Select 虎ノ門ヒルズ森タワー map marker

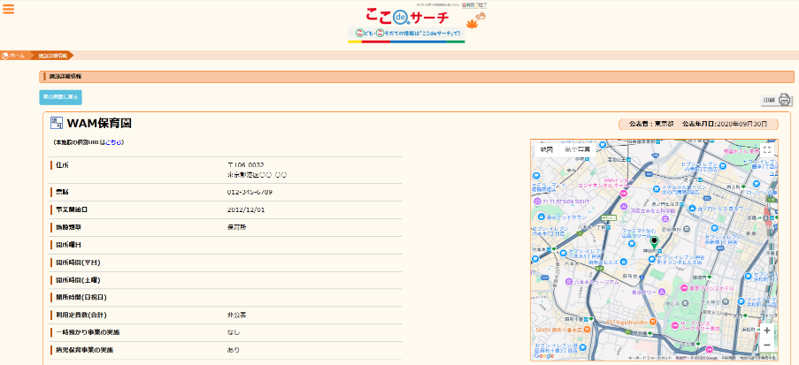pyautogui.click(x=693, y=208)
